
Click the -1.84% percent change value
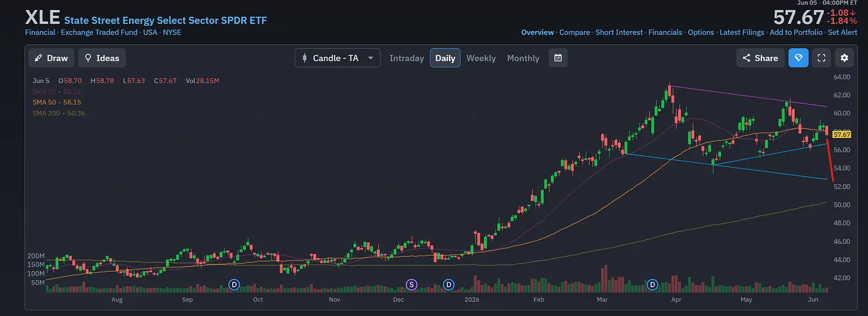pyautogui.click(x=842, y=21)
